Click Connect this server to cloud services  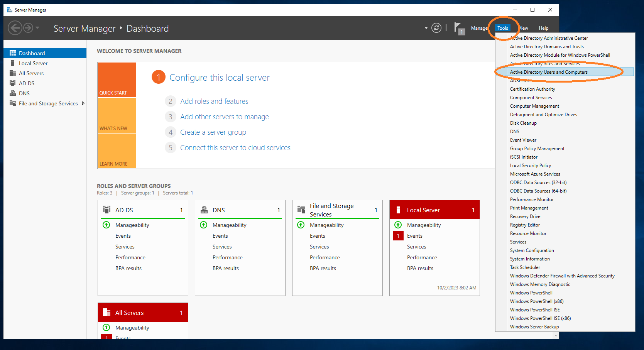(235, 147)
